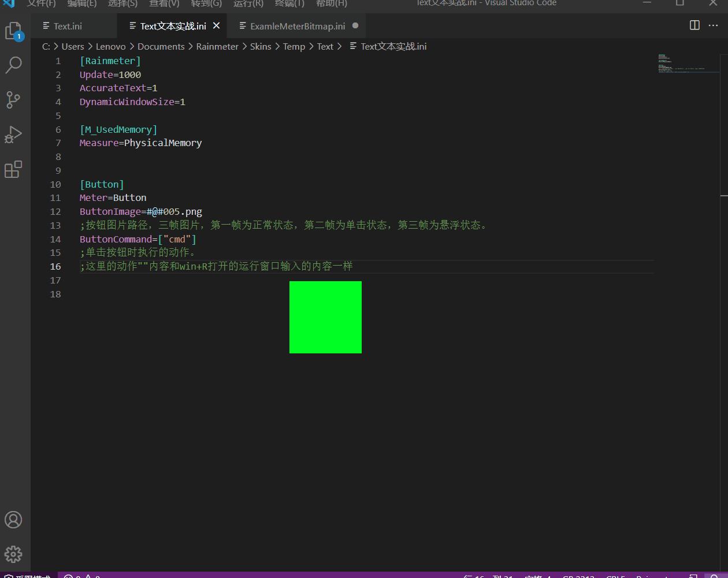The width and height of the screenshot is (728, 578).
Task: Open the Extensions view
Action: pyautogui.click(x=14, y=169)
